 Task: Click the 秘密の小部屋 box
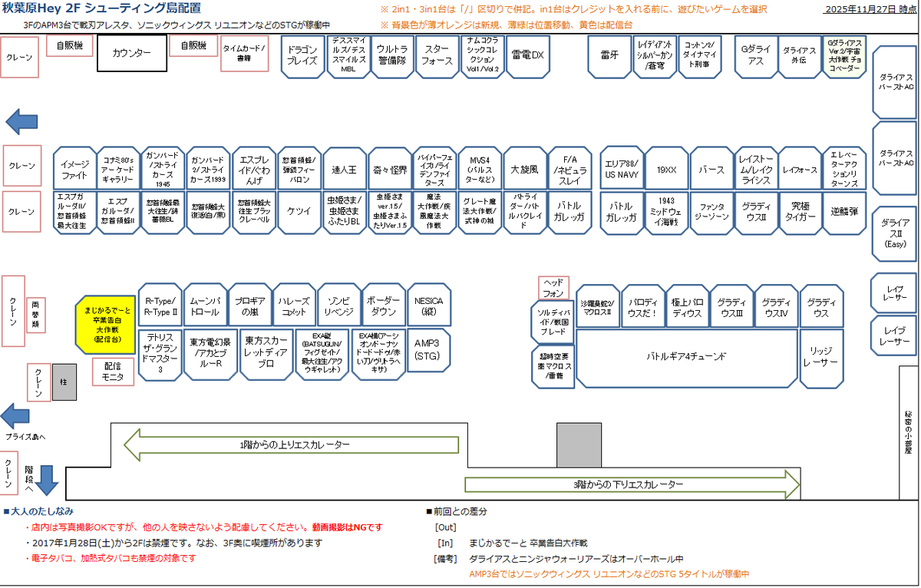pos(909,431)
